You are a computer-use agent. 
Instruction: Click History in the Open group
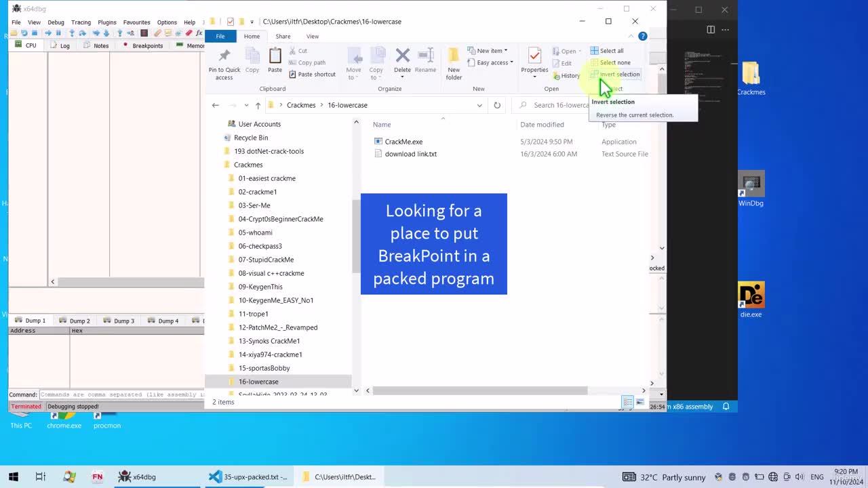point(566,76)
